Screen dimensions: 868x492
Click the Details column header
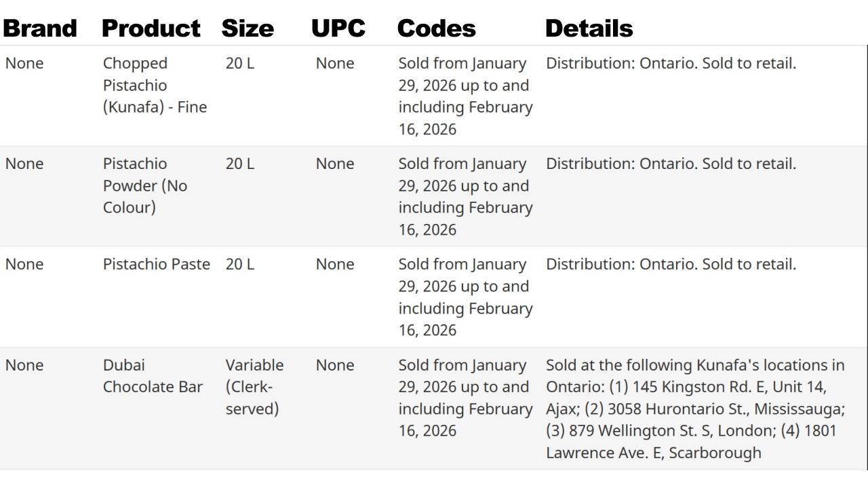[x=589, y=29]
